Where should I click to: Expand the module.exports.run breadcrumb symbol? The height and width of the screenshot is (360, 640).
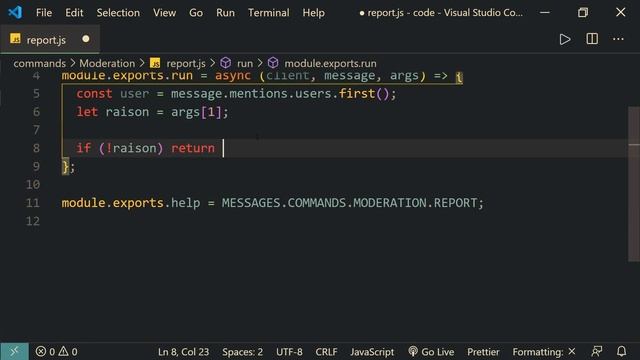(330, 63)
